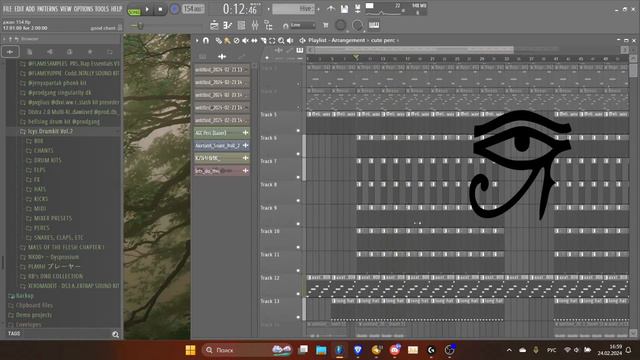Toggle mute on Track 8

point(298,200)
